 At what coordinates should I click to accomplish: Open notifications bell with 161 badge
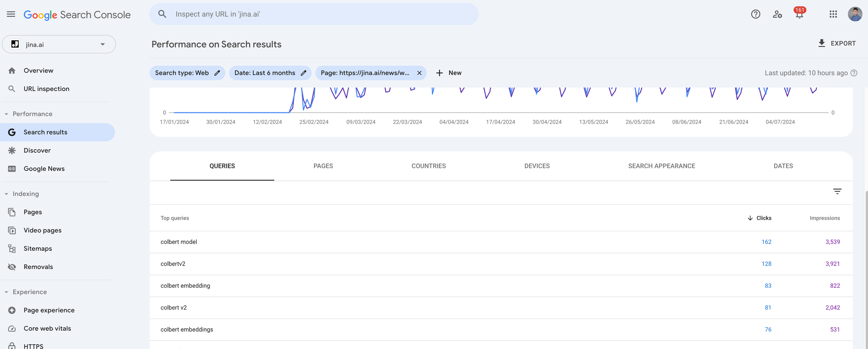coord(799,13)
